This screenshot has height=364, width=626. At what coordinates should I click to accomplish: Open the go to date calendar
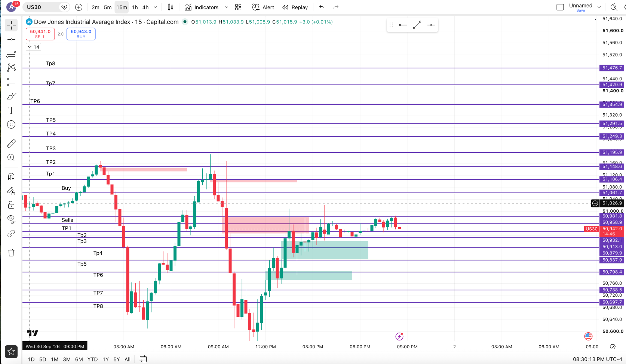point(143,359)
